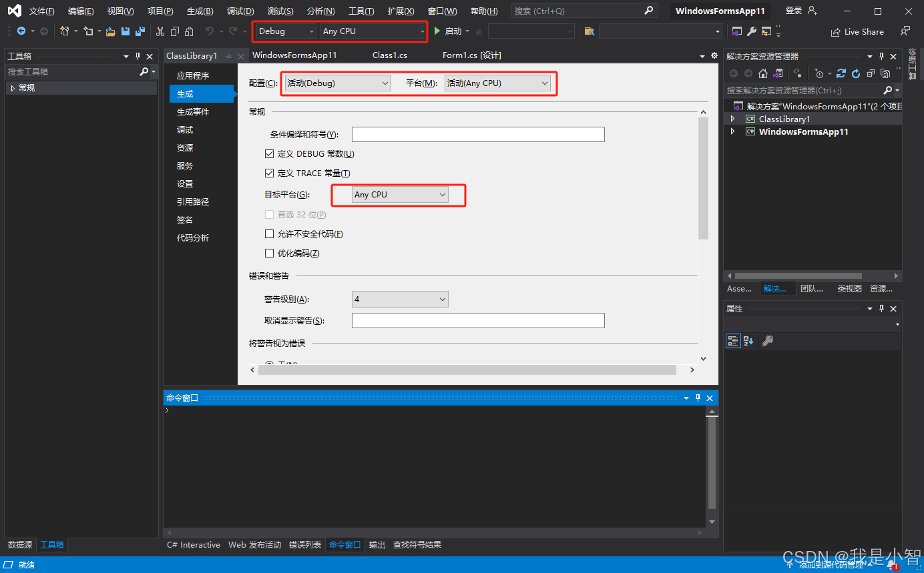The height and width of the screenshot is (573, 924).
Task: Click the Home icon in Solution Explorer
Action: tap(763, 73)
